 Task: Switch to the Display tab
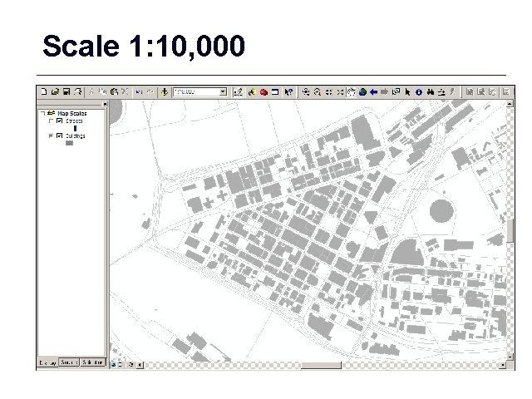48,362
